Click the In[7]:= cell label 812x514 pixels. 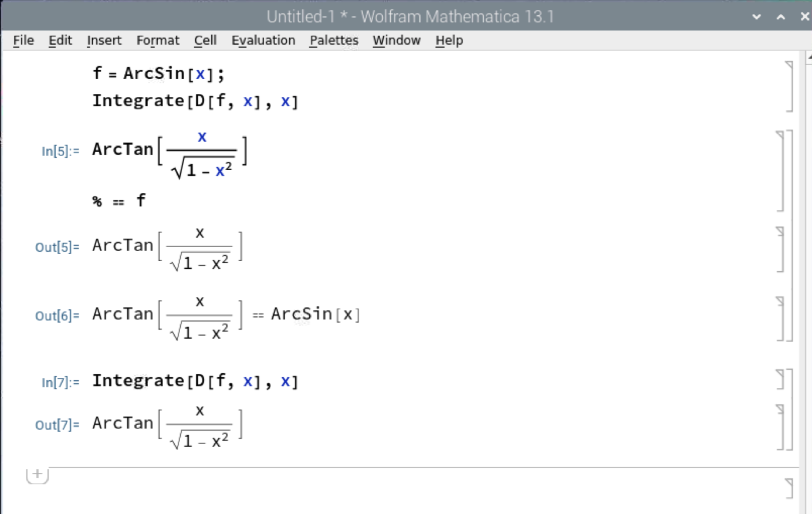pos(60,383)
